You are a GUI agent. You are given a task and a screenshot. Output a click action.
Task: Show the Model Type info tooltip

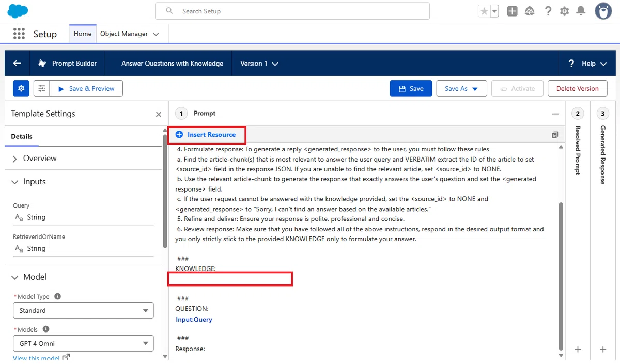(x=57, y=296)
